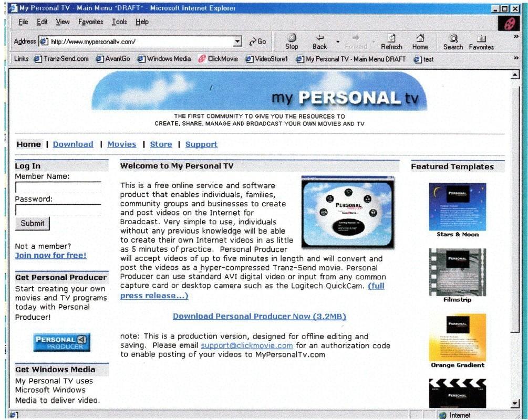Go Back using the toolbar arrow
Viewport: 528px width, 420px height.
(x=319, y=41)
